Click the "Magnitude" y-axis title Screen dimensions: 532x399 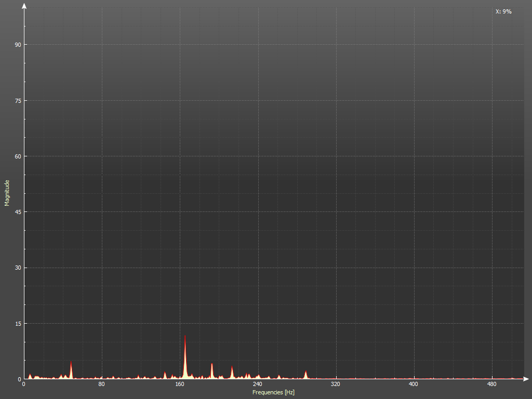point(7,193)
